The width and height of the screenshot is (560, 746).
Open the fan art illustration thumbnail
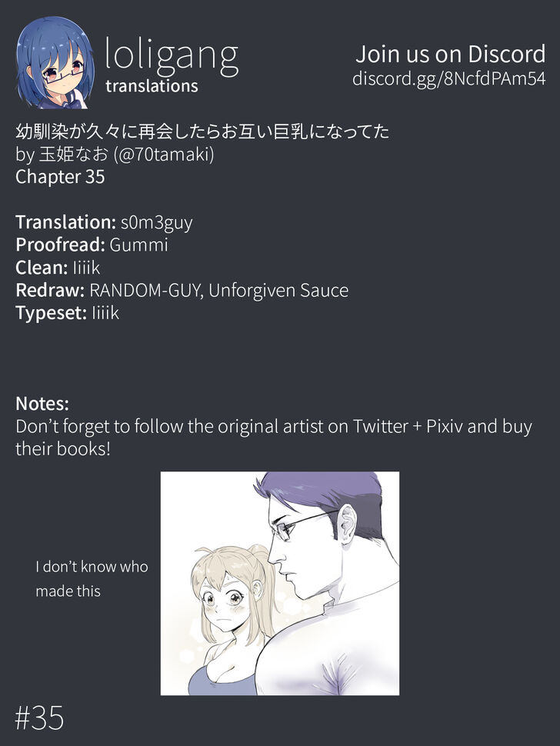tap(280, 583)
